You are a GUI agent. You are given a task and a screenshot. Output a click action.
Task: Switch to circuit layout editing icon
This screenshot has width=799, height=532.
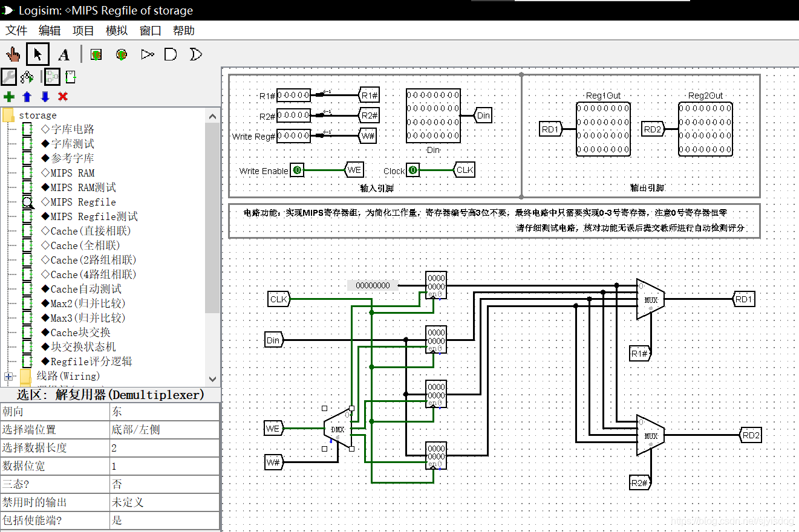[x=52, y=77]
